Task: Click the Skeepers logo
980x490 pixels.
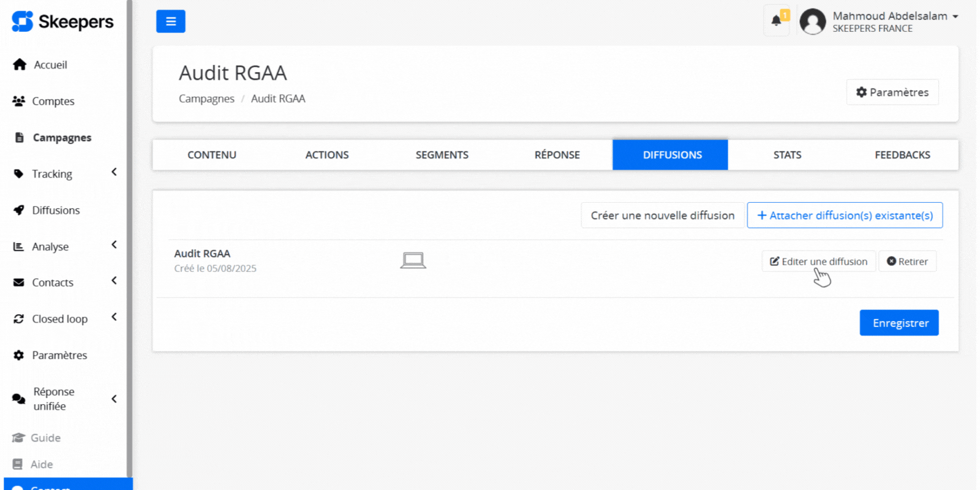Action: (x=62, y=22)
